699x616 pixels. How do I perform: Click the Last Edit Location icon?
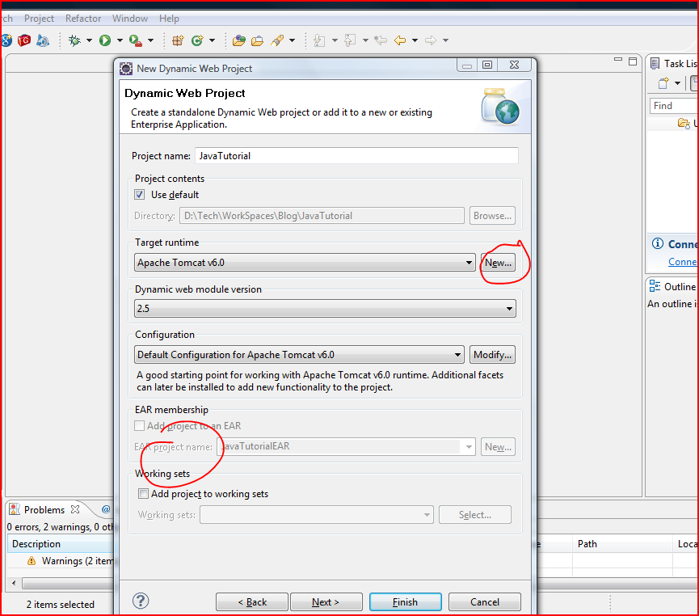click(x=381, y=40)
